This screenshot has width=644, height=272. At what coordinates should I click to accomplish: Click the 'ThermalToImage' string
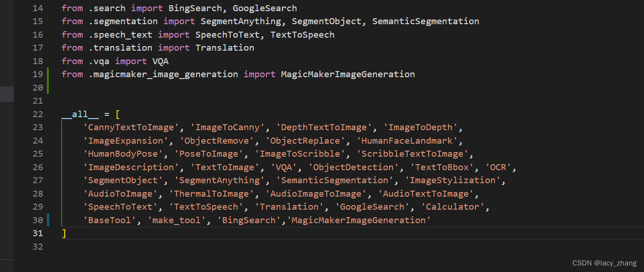point(212,194)
